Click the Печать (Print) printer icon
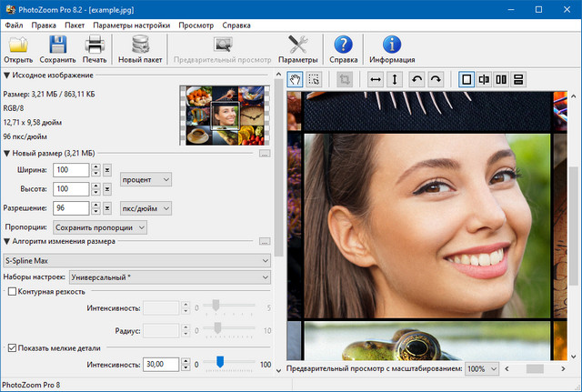Image resolution: width=582 pixels, height=392 pixels. (95, 45)
